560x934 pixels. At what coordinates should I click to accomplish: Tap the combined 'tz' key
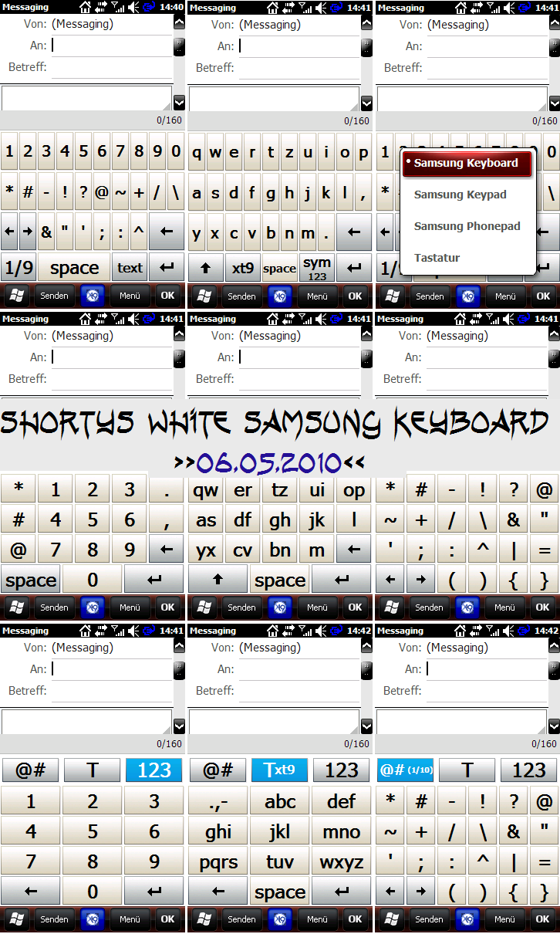pyautogui.click(x=280, y=489)
